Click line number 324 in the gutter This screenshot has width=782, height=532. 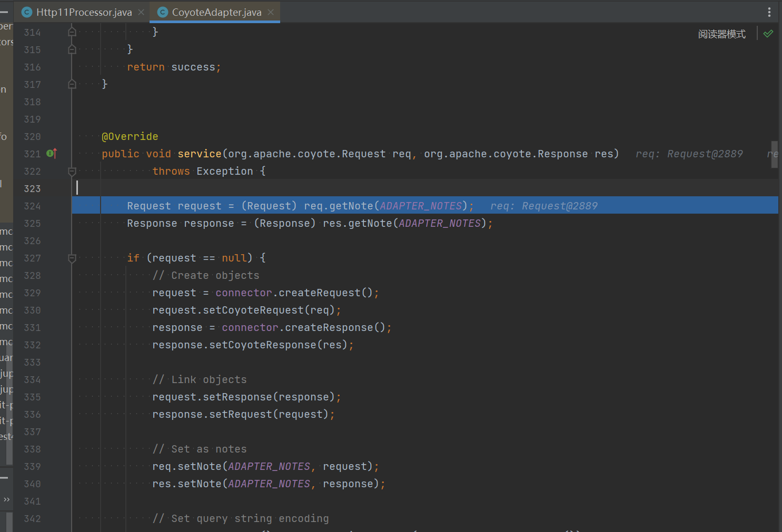pyautogui.click(x=32, y=206)
